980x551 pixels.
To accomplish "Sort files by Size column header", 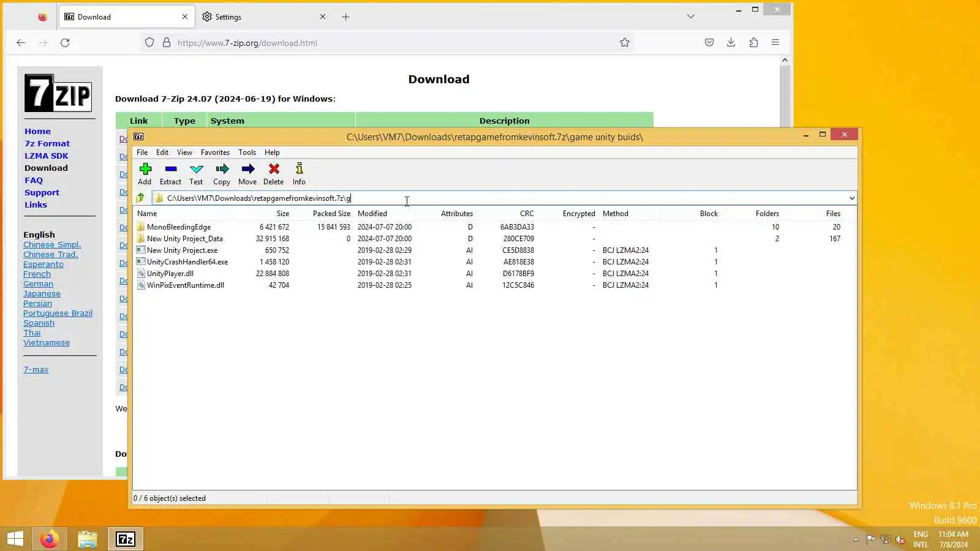I will tap(283, 214).
